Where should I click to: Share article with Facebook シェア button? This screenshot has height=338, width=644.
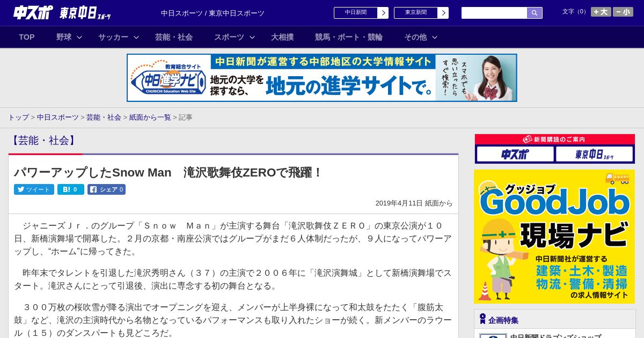coord(107,189)
